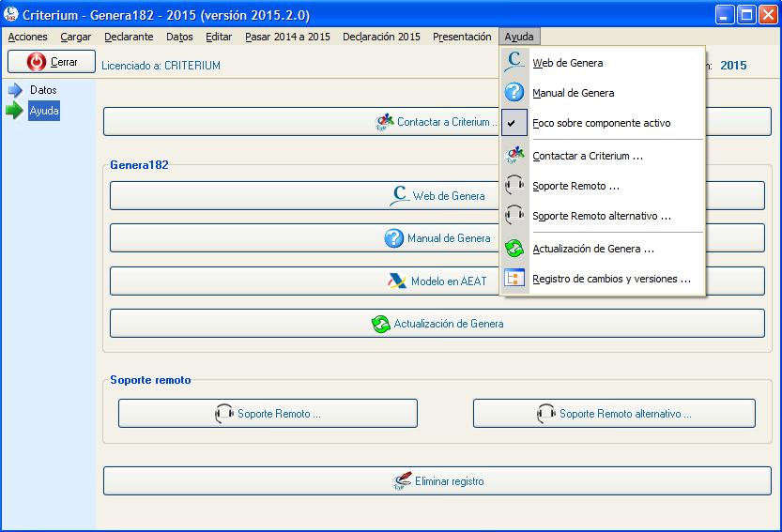Select Ayuda in the left sidebar
Image resolution: width=782 pixels, height=532 pixels.
(44, 111)
